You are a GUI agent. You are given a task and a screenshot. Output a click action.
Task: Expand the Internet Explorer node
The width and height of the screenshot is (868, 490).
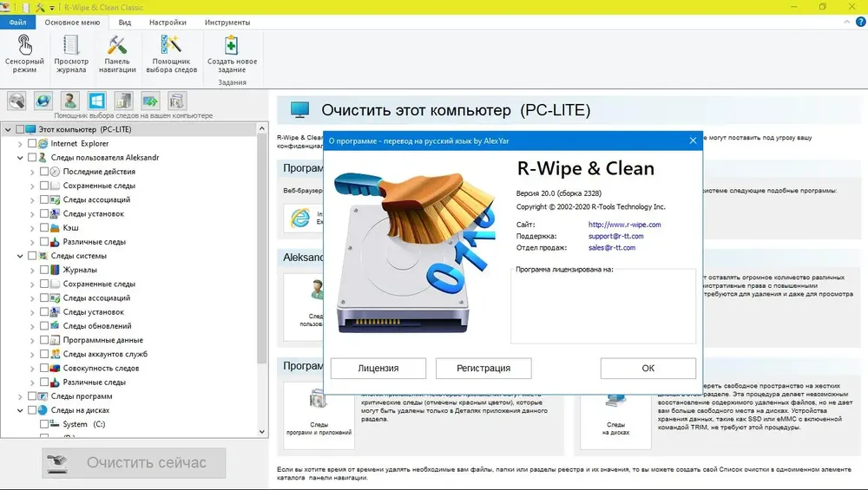(20, 144)
